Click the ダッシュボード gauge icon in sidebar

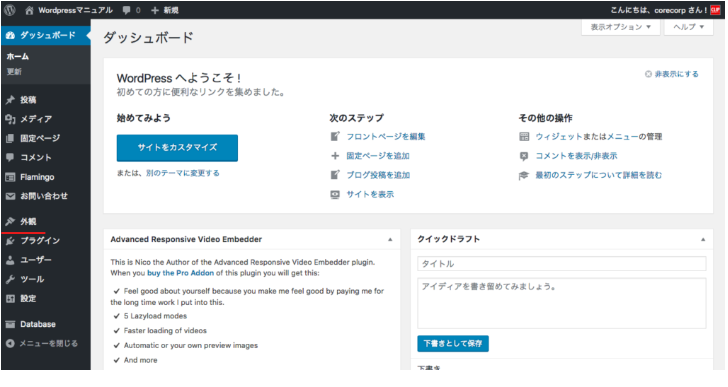(10, 35)
